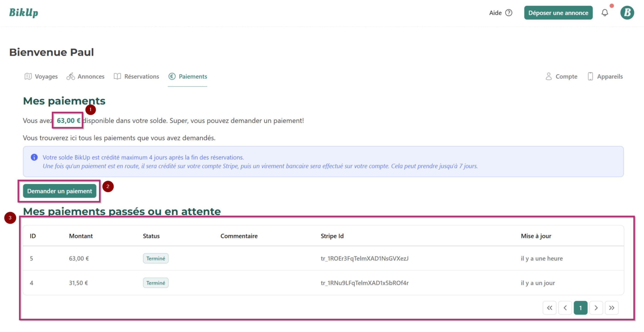Image resolution: width=644 pixels, height=332 pixels.
Task: Open the Aide help icon
Action: pos(509,13)
